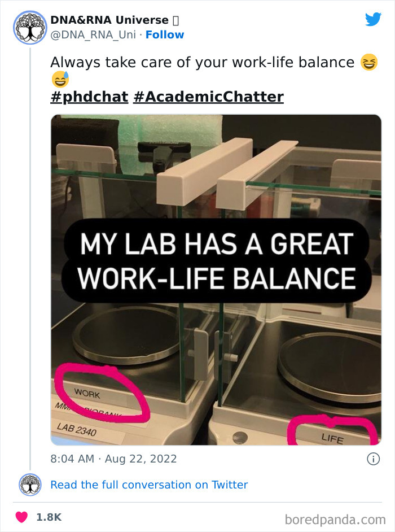Click the boredpanda.com watermark
Image resolution: width=395 pixels, height=532 pixels.
[335, 519]
